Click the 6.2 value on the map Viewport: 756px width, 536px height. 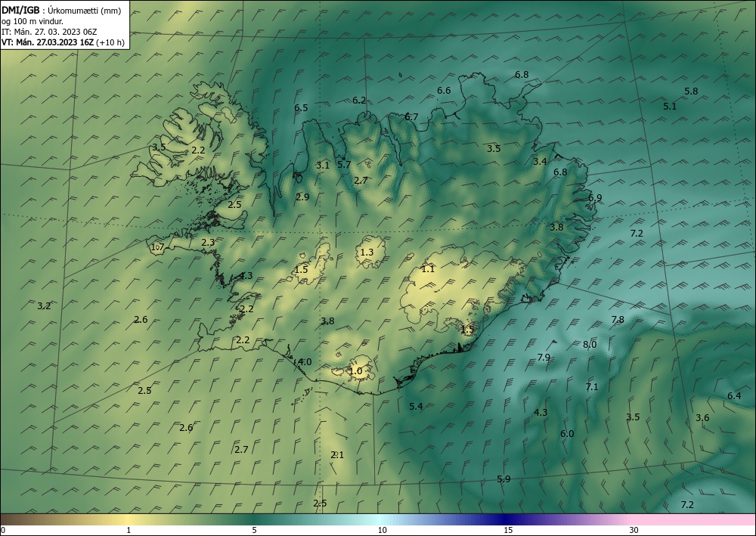(358, 101)
